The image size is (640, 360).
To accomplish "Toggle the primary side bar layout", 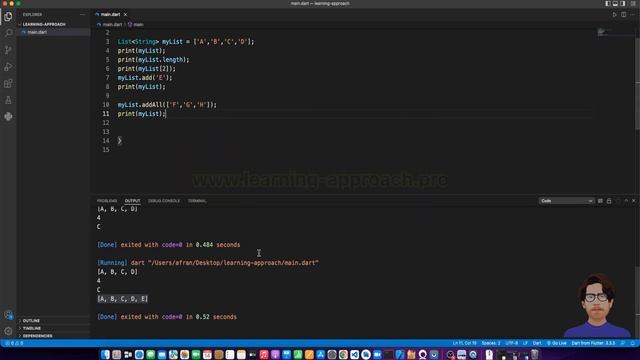I will point(608,3).
